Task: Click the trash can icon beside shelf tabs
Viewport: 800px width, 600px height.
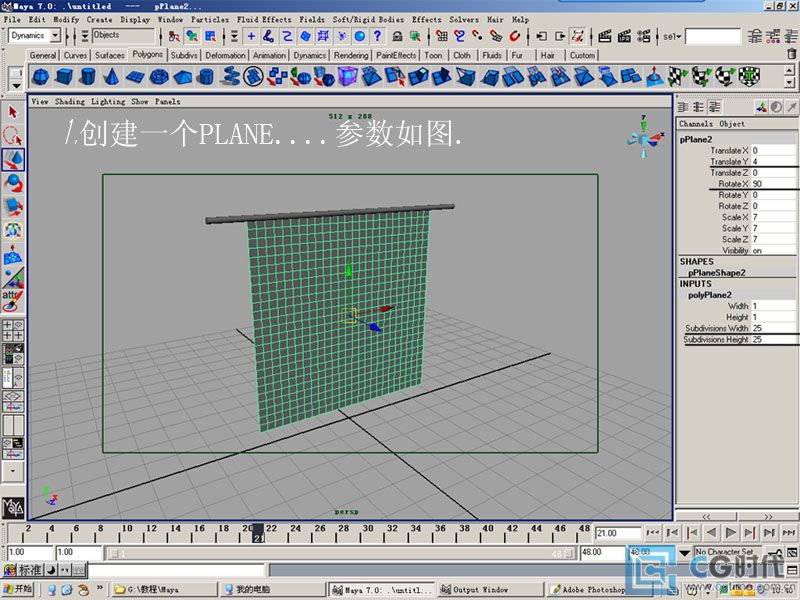Action: coord(792,53)
